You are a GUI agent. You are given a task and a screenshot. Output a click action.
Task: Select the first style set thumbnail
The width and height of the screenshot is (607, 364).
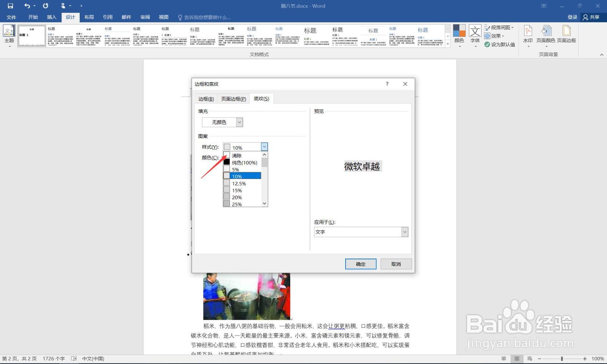coord(32,36)
